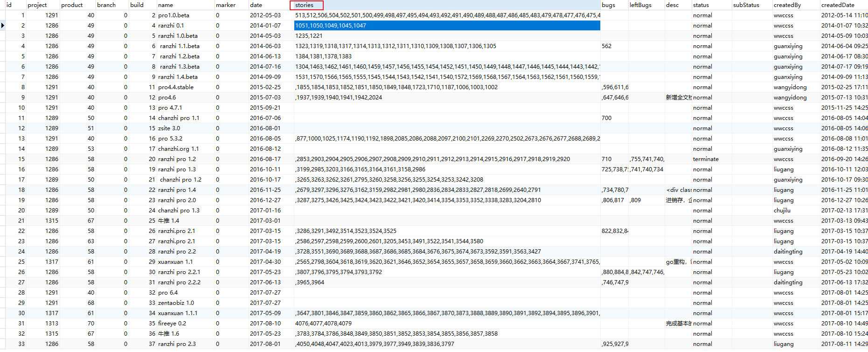Click the id column header

pos(9,5)
